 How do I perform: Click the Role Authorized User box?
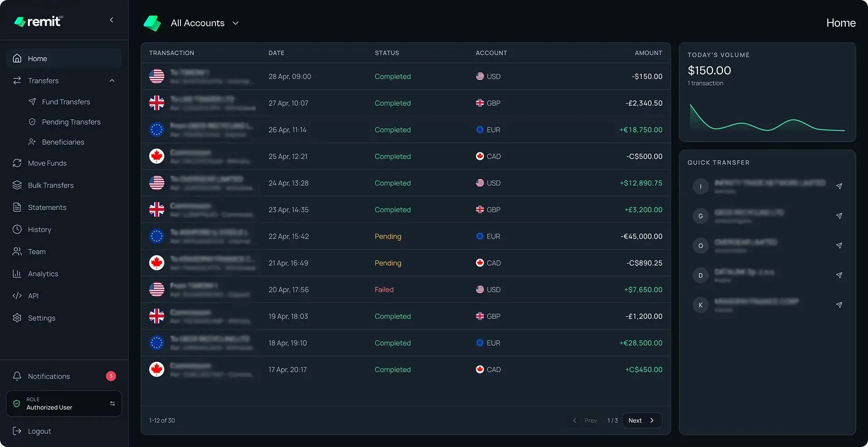point(64,404)
